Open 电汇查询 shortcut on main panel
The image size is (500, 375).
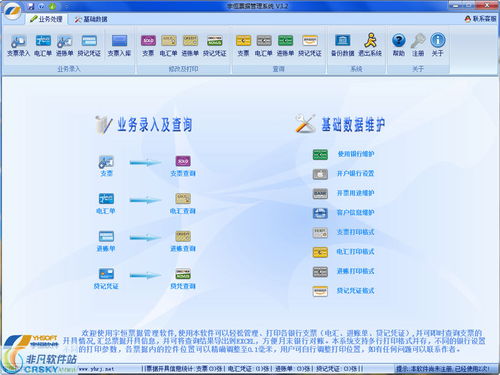click(x=183, y=203)
